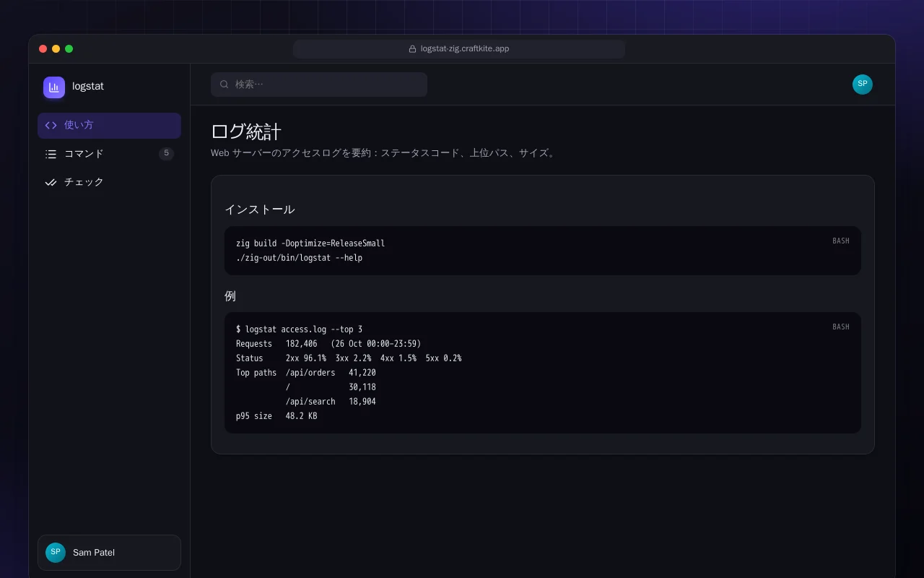Click the Requests 182,406 line
Viewport: 924px width, 578px height.
(x=328, y=344)
